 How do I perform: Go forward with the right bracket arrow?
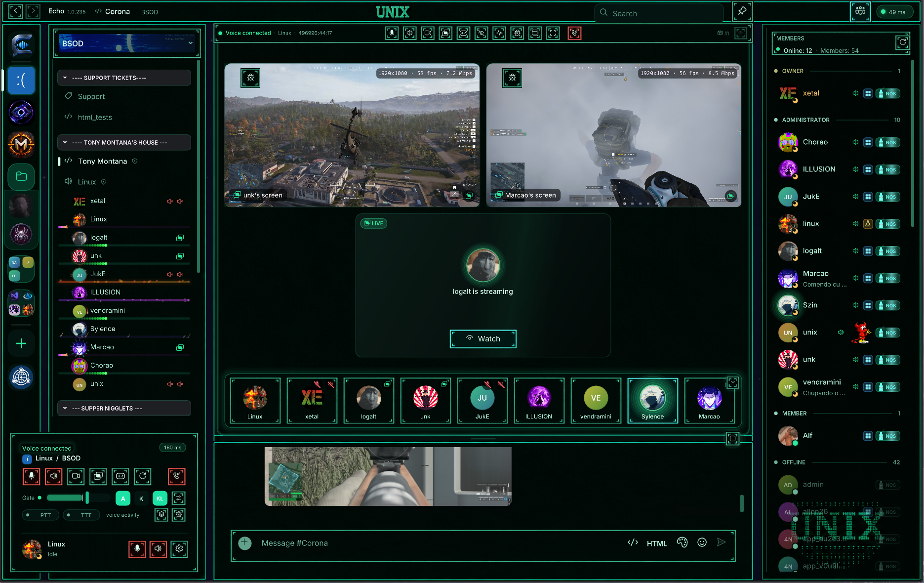tap(33, 11)
